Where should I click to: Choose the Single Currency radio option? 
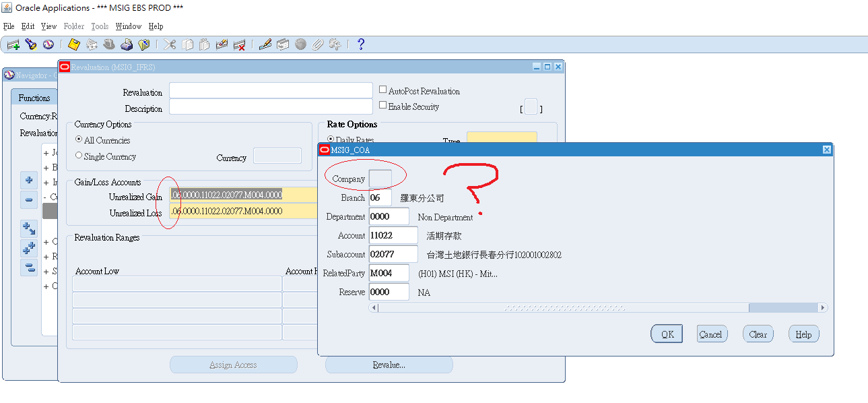click(79, 156)
